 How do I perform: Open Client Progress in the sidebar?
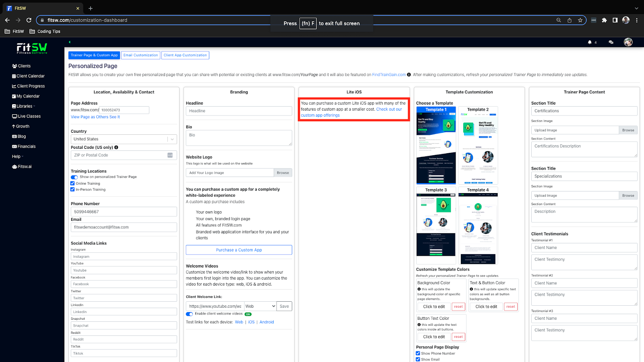click(29, 86)
